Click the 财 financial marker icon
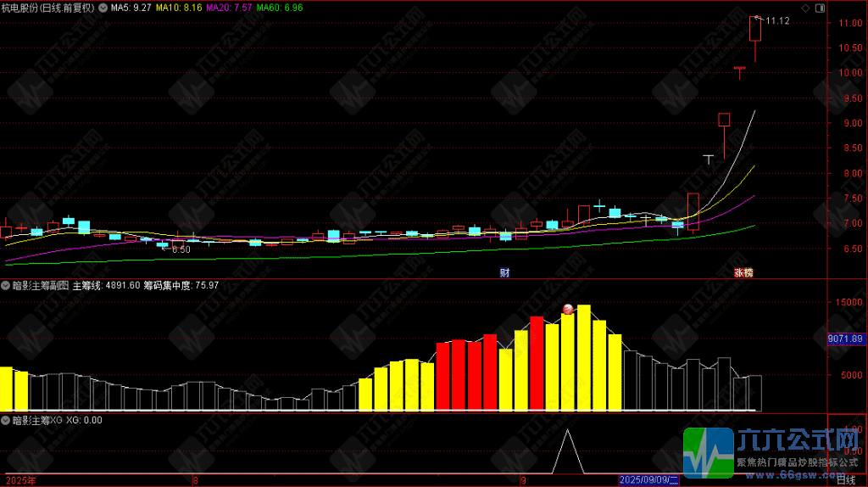This screenshot has height=487, width=868. coord(504,272)
